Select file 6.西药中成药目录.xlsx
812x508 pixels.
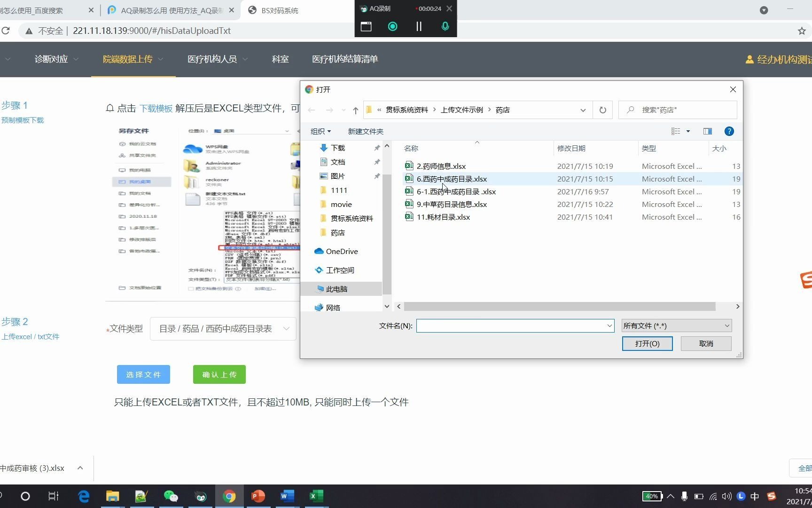pos(452,179)
